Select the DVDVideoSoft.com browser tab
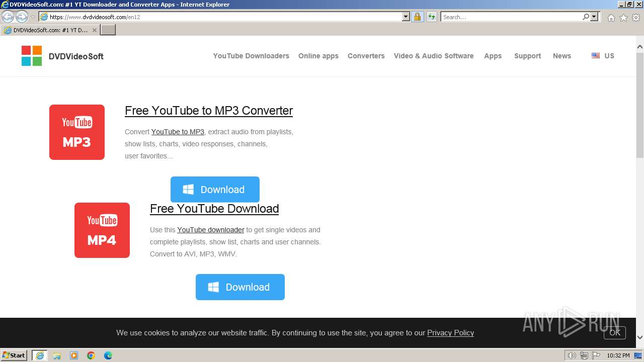The width and height of the screenshot is (644, 362). tap(50, 30)
